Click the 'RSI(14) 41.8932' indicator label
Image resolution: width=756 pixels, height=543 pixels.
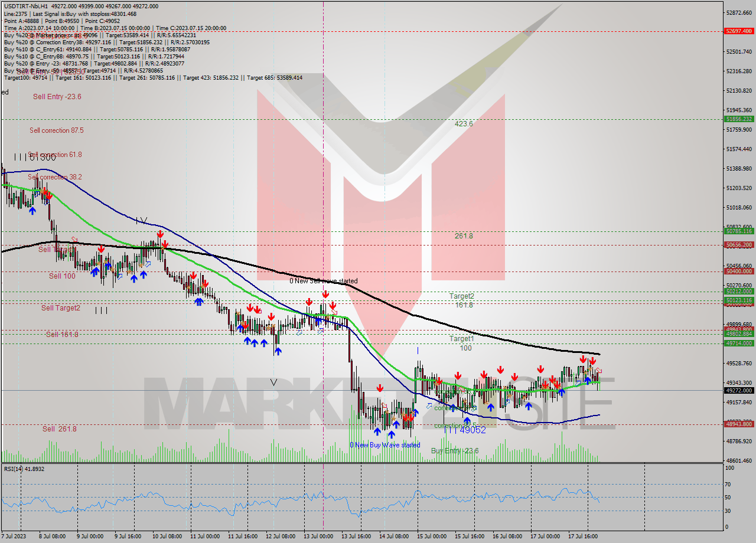click(24, 469)
